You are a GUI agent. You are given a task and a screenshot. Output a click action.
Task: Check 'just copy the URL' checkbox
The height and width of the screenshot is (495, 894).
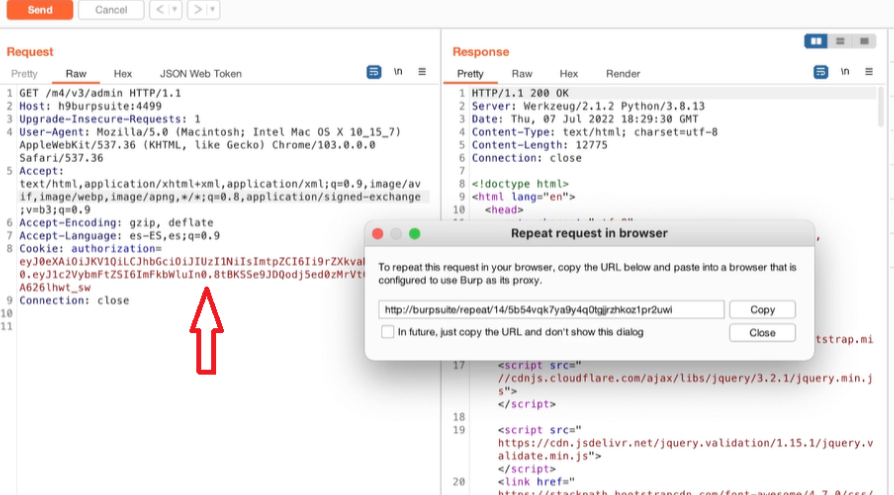point(388,332)
